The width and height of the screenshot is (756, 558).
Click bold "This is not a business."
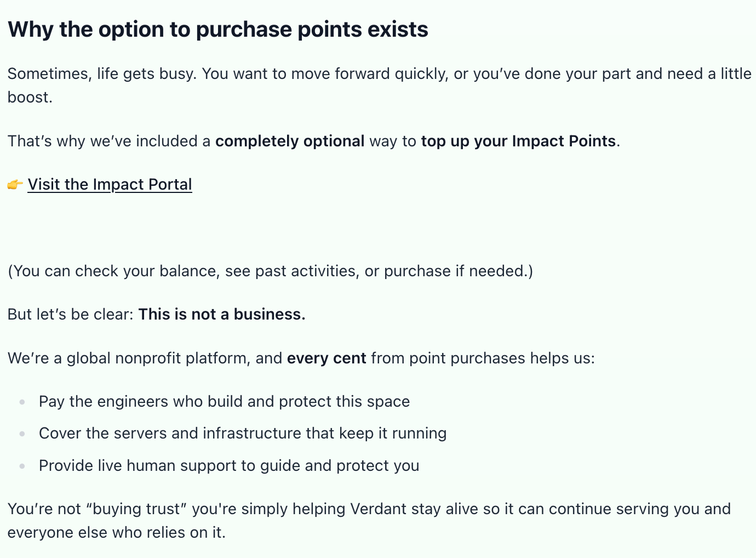click(222, 315)
